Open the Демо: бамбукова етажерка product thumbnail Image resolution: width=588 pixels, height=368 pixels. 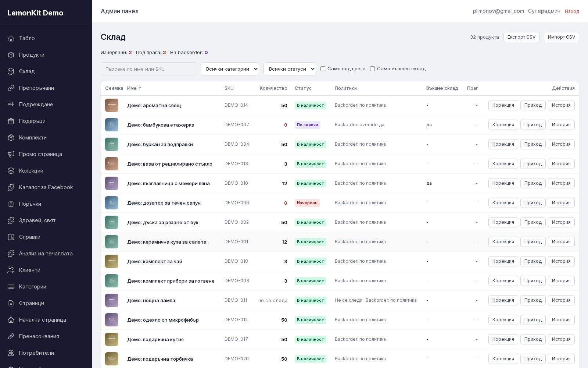tap(112, 125)
